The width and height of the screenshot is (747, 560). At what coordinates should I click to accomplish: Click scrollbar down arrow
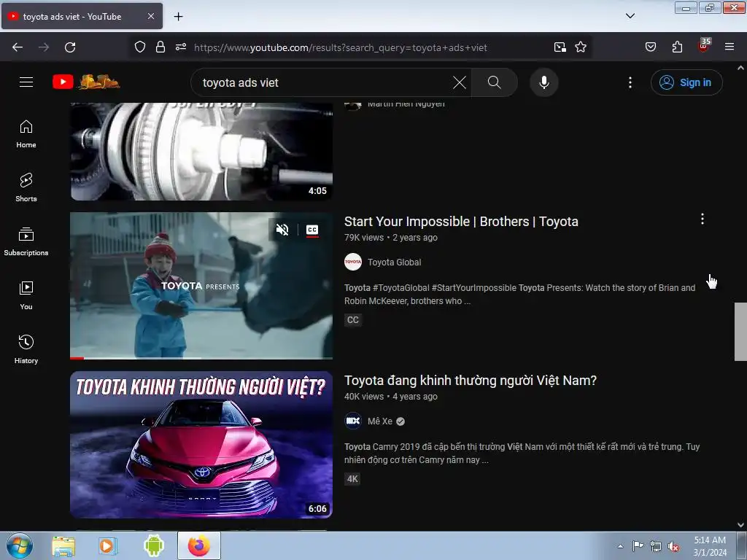pyautogui.click(x=740, y=525)
